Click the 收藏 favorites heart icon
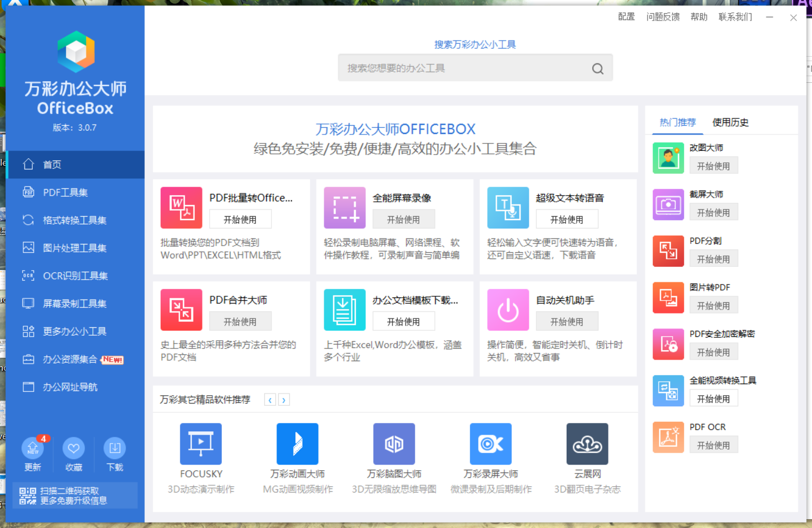This screenshot has width=812, height=528. coord(73,448)
